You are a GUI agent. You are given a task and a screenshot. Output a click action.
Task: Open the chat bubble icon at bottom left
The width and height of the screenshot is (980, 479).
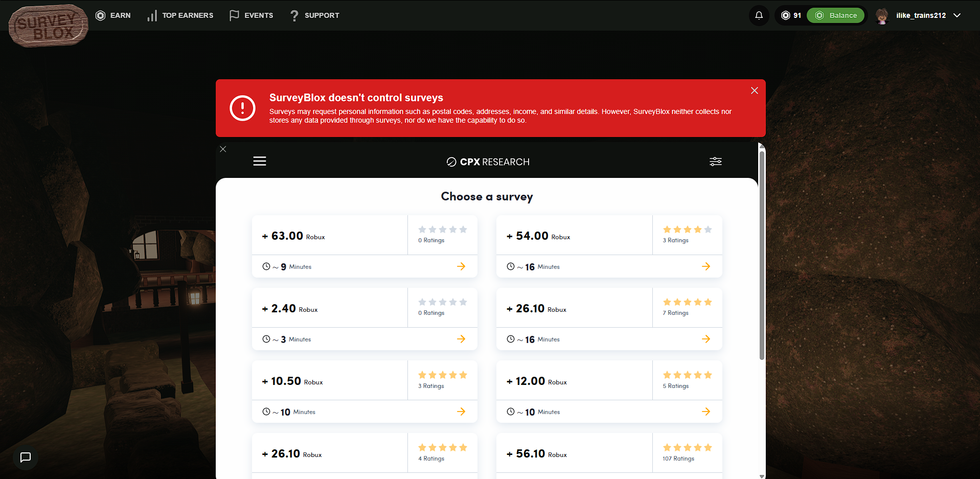(x=26, y=458)
